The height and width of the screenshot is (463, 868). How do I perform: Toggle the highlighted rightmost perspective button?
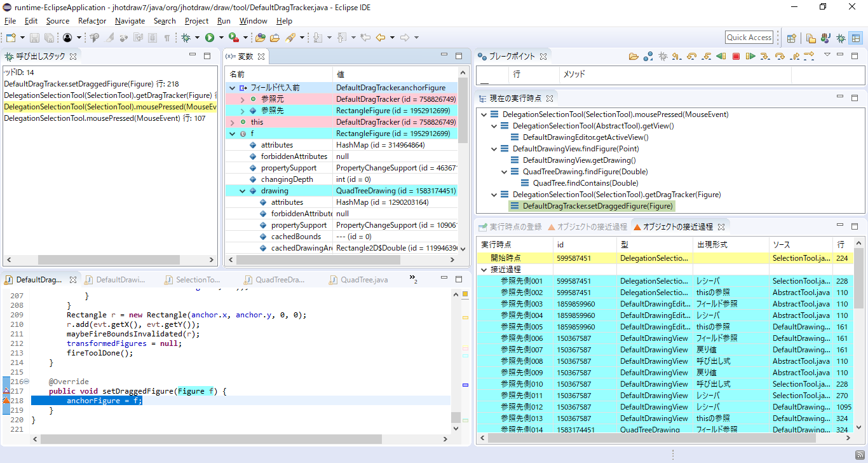coord(856,38)
